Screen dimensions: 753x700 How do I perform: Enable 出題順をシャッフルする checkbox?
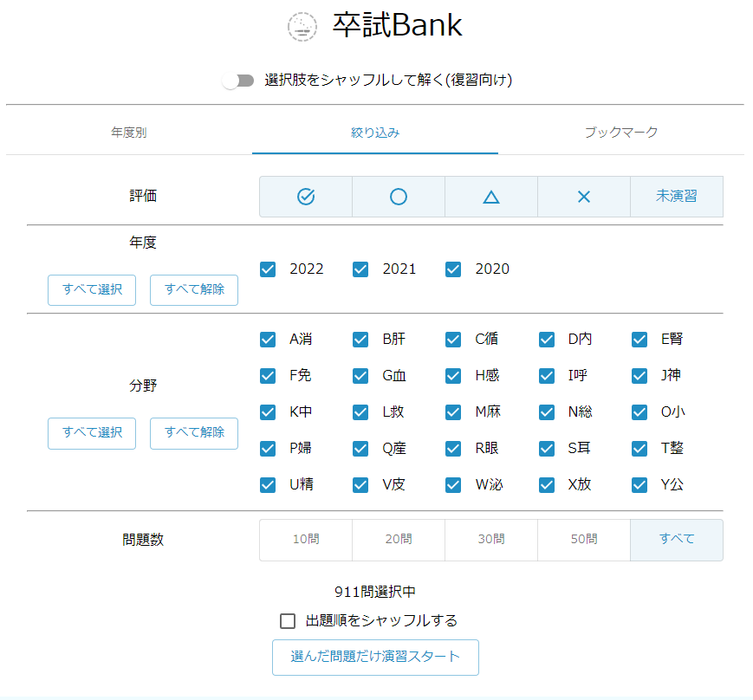(289, 621)
